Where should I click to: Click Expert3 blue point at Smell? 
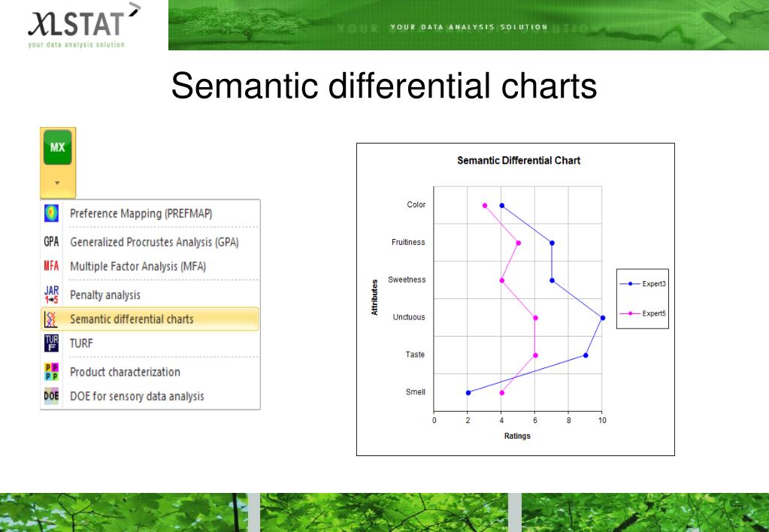pos(468,393)
